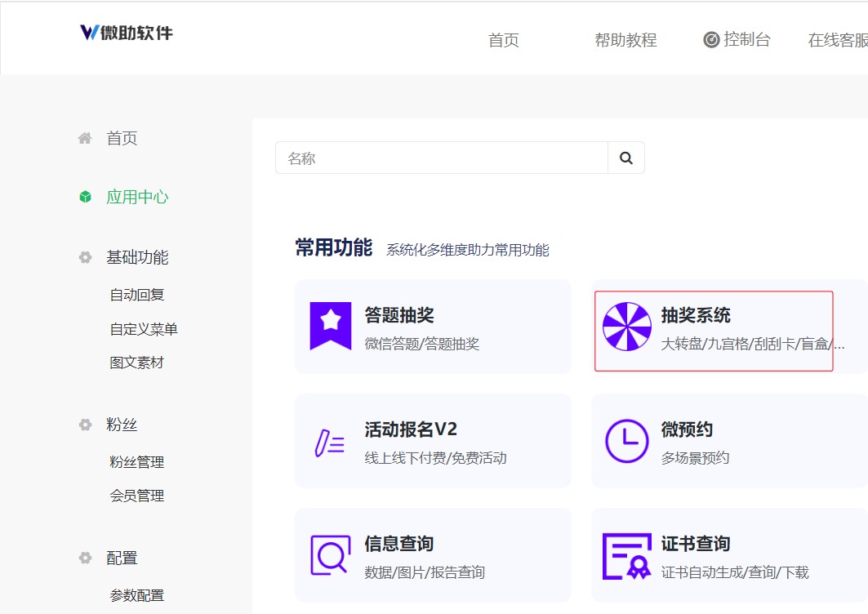The width and height of the screenshot is (868, 614).
Task: Click the spinning wheel icon of 抽奖系统
Action: click(x=626, y=326)
